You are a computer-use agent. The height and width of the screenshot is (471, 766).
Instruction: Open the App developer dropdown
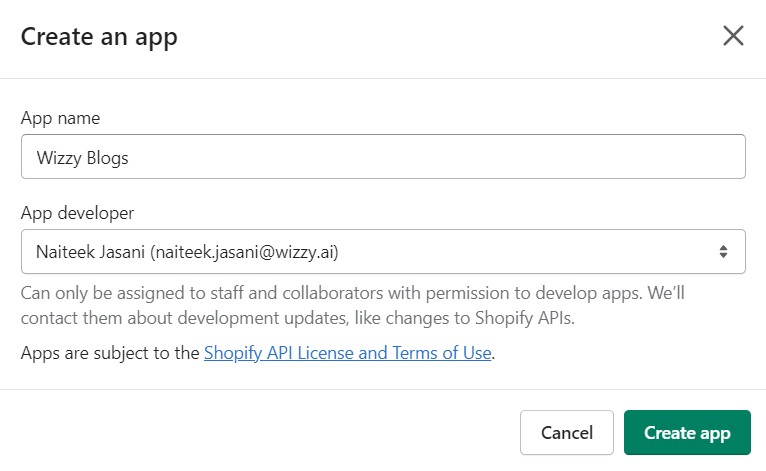point(383,252)
